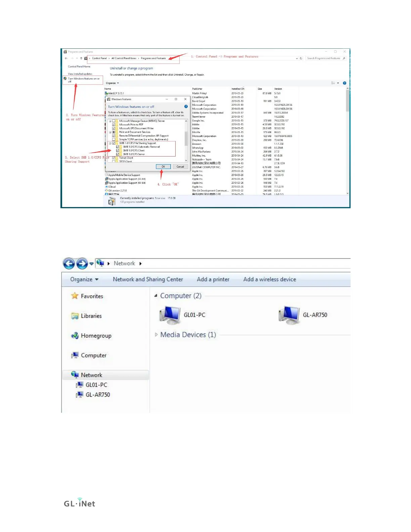The height and width of the screenshot is (532, 411).
Task: Toggle Microsoft Print to PDF checkbox
Action: tap(113, 125)
